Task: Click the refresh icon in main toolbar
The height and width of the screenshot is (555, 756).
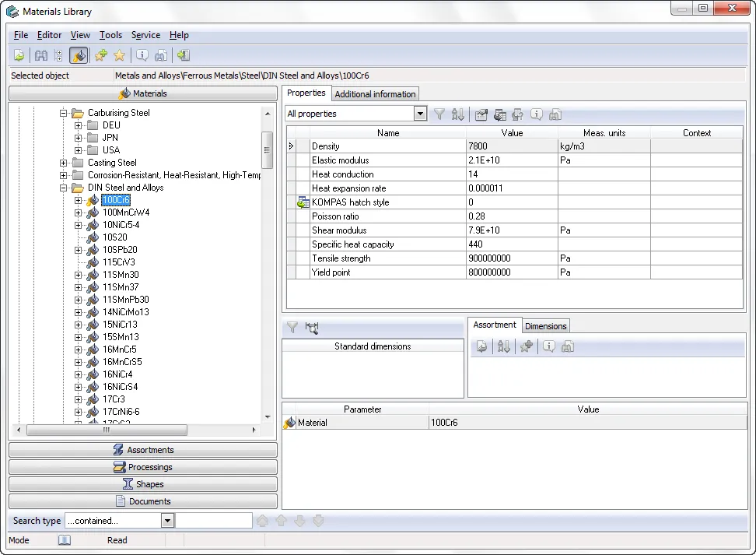Action: [19, 55]
